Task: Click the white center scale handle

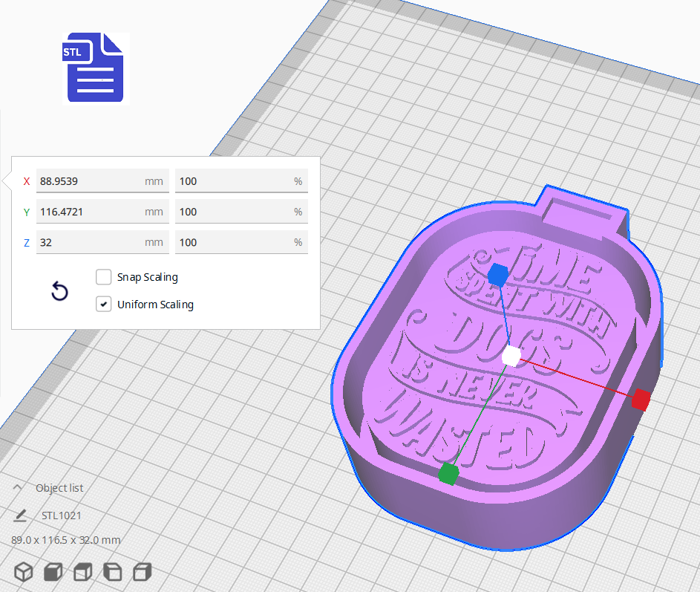Action: click(x=510, y=357)
